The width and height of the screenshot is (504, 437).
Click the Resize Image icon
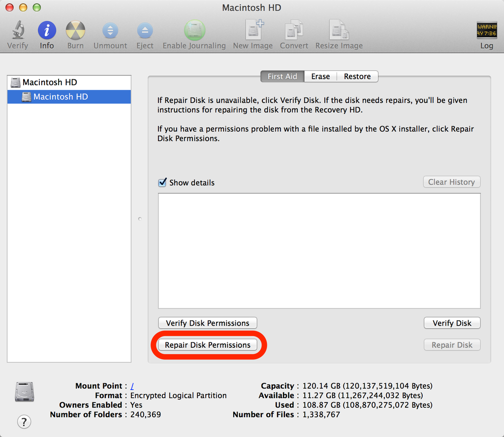click(x=339, y=30)
